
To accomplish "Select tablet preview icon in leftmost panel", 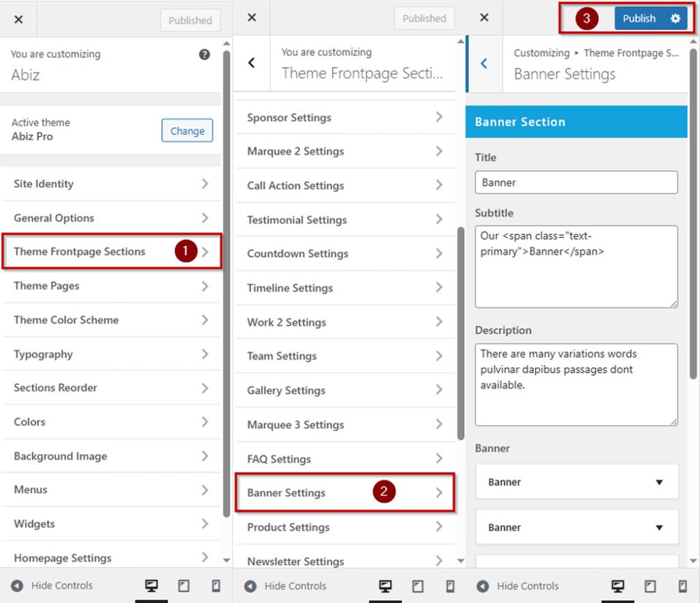I will point(183,586).
